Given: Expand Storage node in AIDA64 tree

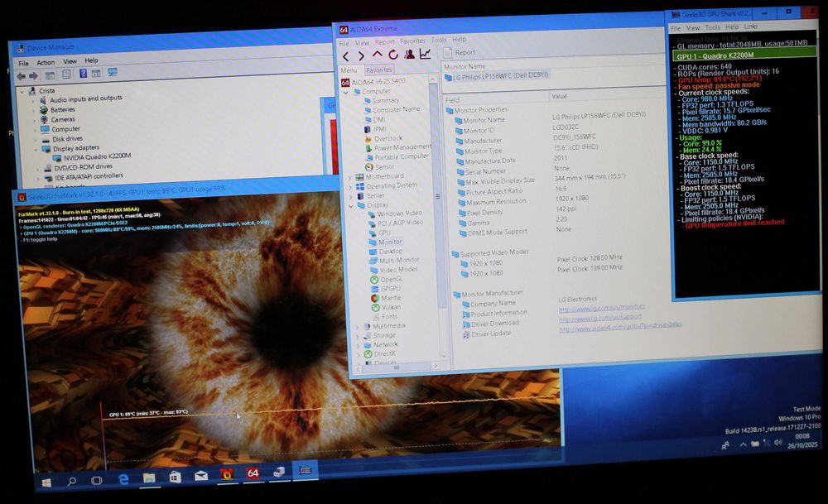Looking at the screenshot, I should pos(358,336).
